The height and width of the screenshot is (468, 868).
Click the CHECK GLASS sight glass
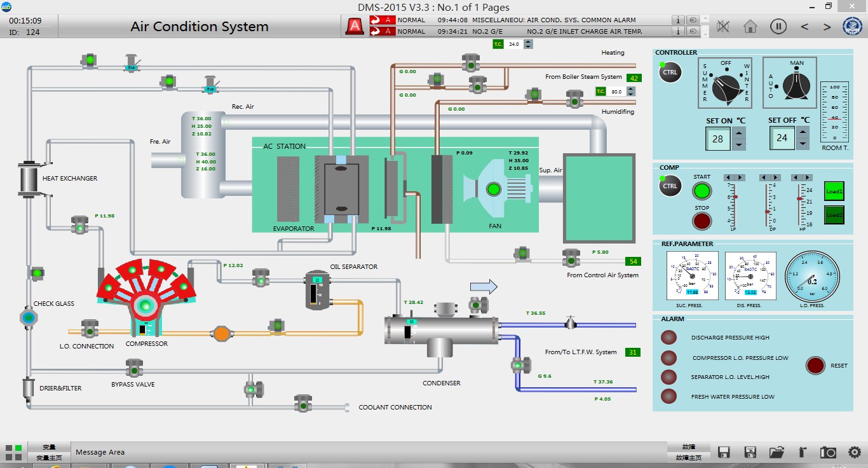28,317
